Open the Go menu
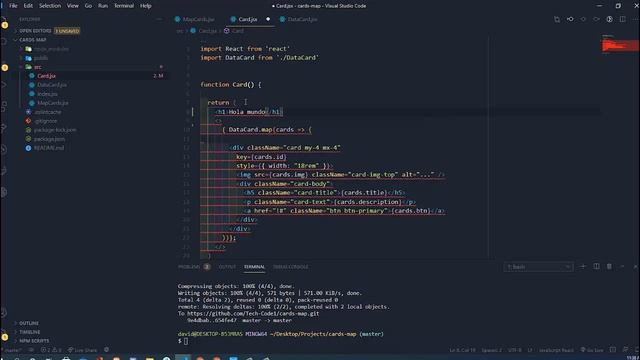640x360 pixels. point(88,6)
